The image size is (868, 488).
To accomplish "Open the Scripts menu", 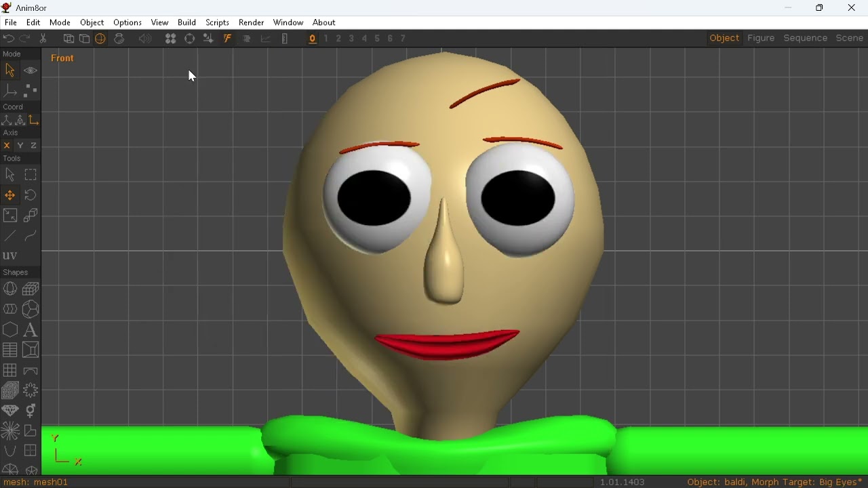I will point(218,22).
